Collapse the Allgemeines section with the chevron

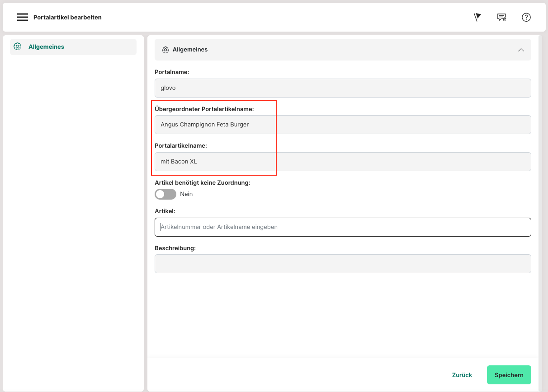521,50
